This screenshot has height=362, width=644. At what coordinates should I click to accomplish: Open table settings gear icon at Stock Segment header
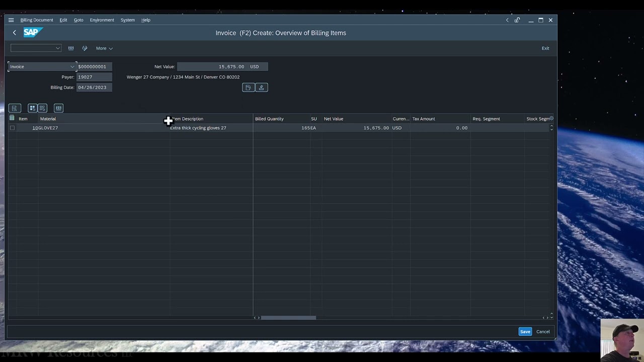click(551, 119)
